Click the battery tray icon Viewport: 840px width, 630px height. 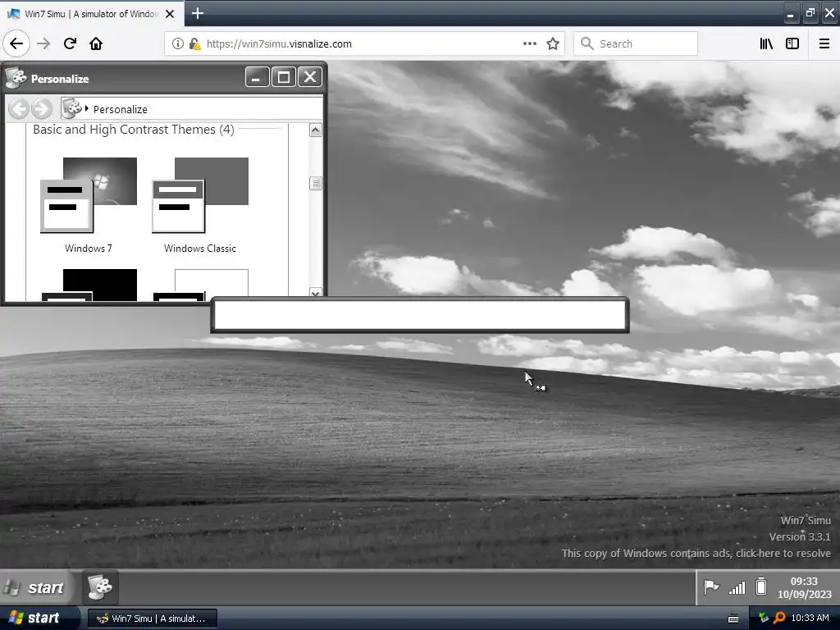point(760,587)
